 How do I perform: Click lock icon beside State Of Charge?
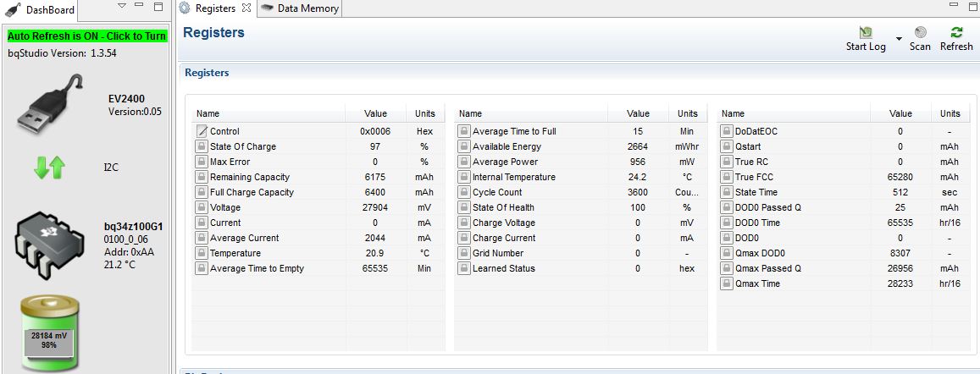(202, 146)
